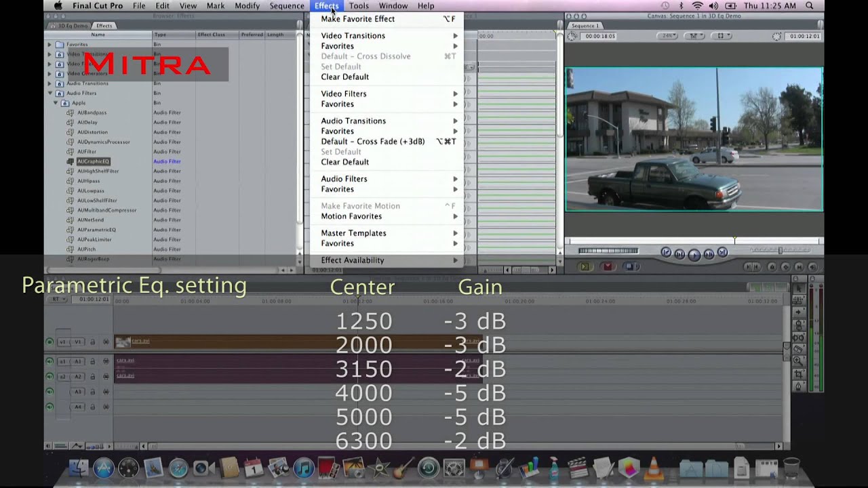The image size is (868, 488).
Task: Expand the Favorites bin
Action: [x=50, y=45]
